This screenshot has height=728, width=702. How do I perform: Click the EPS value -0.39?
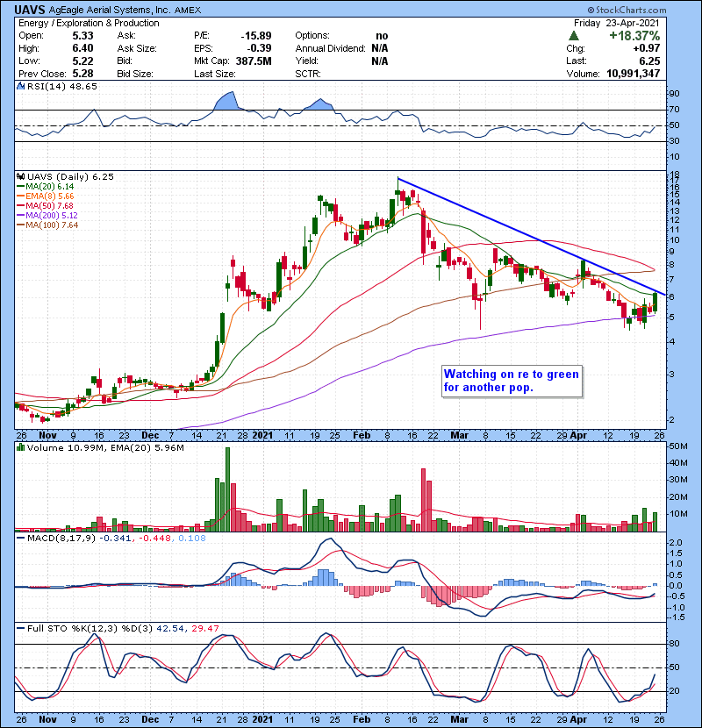pyautogui.click(x=259, y=48)
